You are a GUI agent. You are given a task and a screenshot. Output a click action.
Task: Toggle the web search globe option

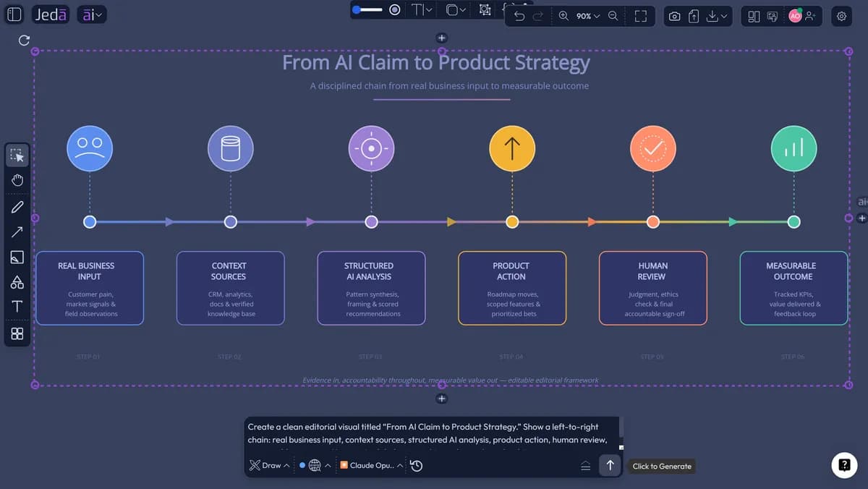pos(314,465)
